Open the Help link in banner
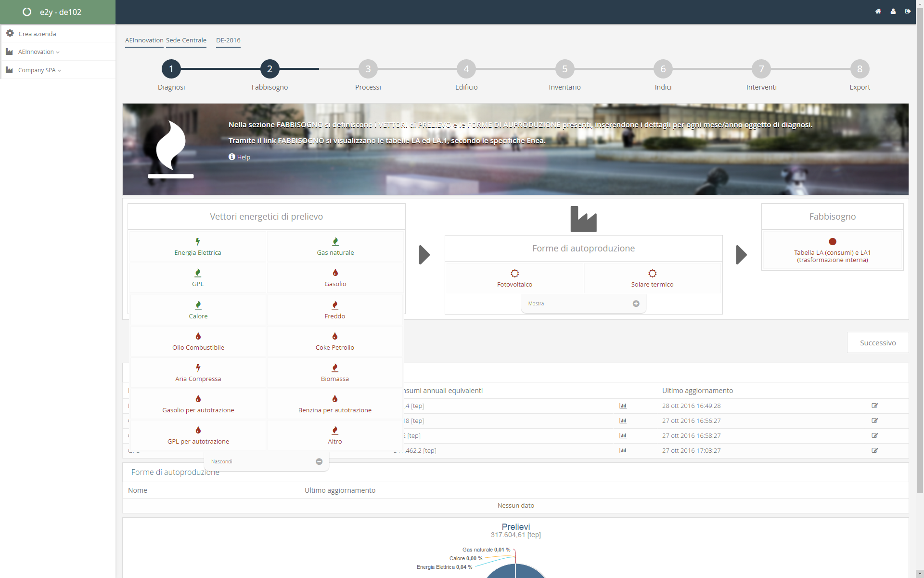Viewport: 924px width, 578px height. click(x=239, y=157)
